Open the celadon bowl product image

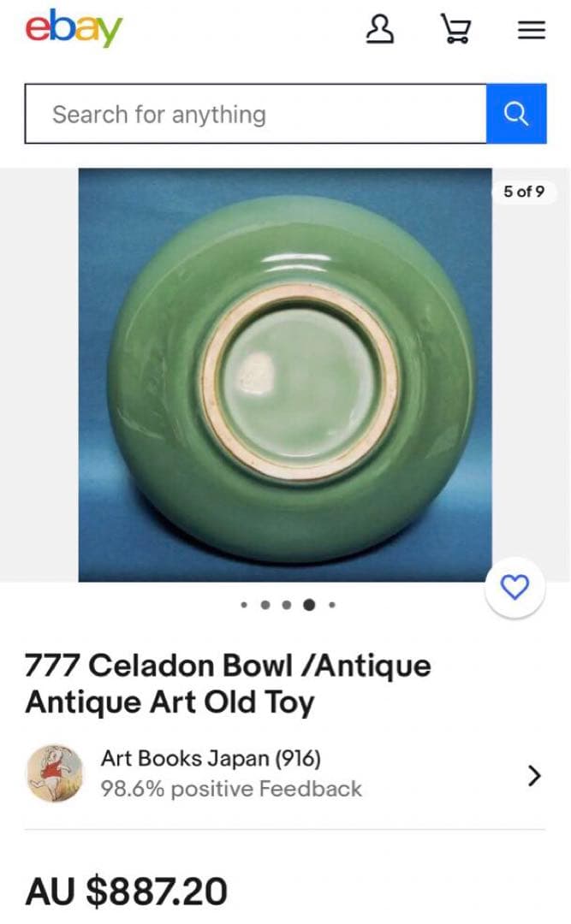pyautogui.click(x=285, y=375)
